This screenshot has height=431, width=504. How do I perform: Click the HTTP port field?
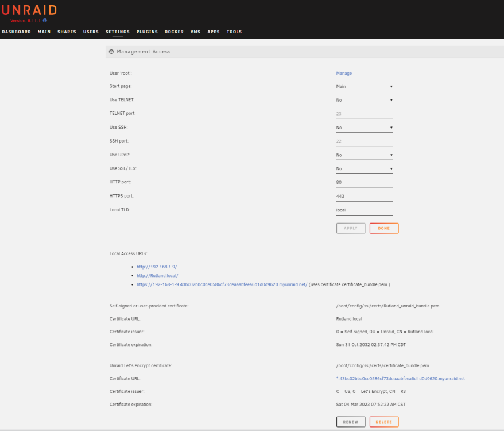pos(364,183)
